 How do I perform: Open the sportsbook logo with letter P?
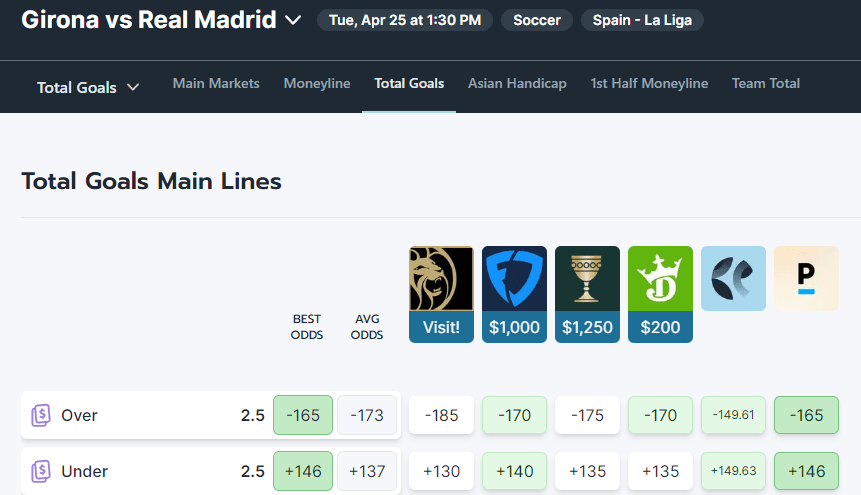pyautogui.click(x=806, y=279)
